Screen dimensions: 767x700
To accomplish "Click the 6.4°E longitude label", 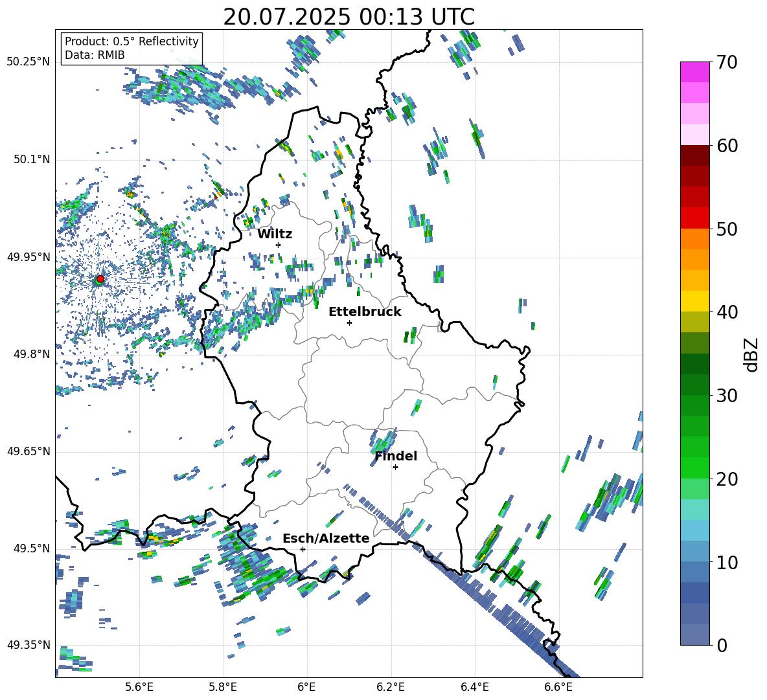I will 474,687.
